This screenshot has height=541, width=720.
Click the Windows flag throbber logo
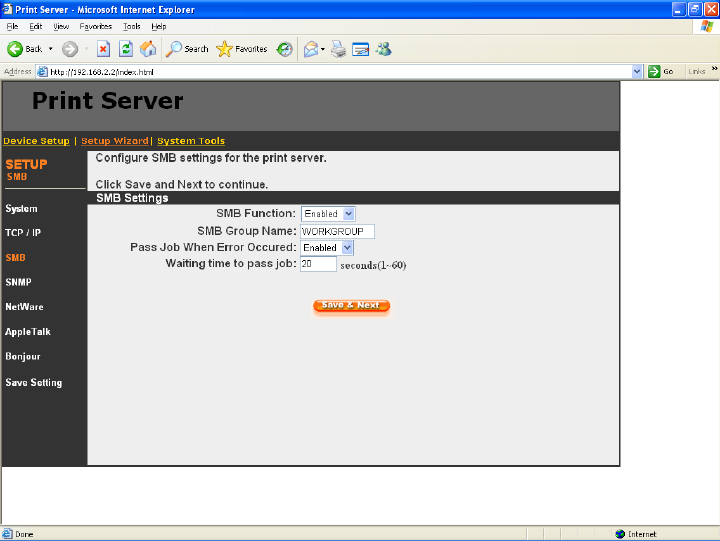[x=707, y=26]
